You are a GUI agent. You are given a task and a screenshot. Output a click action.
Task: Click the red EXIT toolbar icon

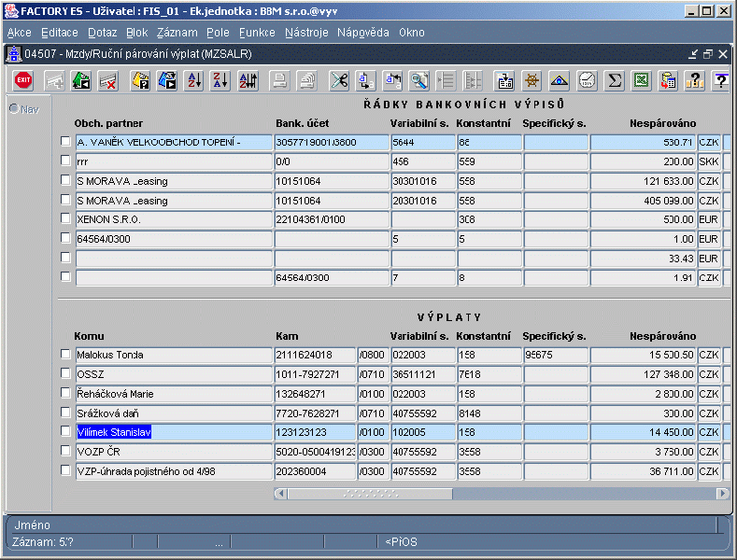tap(22, 81)
